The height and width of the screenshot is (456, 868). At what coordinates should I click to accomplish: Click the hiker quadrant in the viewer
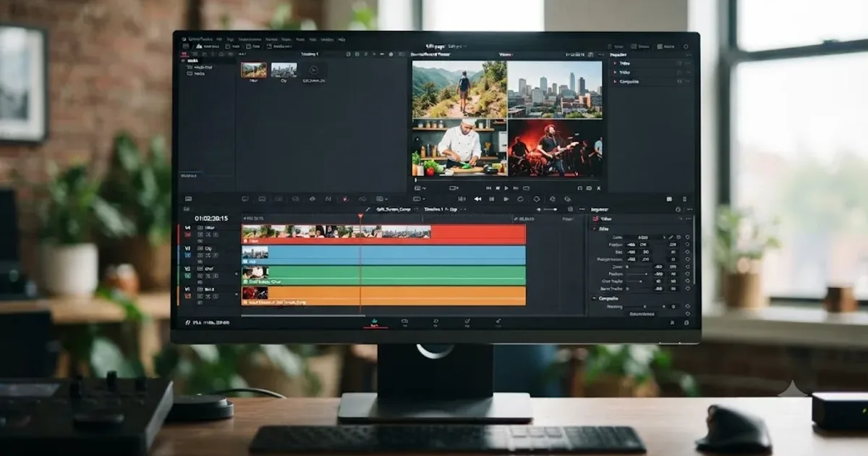[x=459, y=89]
